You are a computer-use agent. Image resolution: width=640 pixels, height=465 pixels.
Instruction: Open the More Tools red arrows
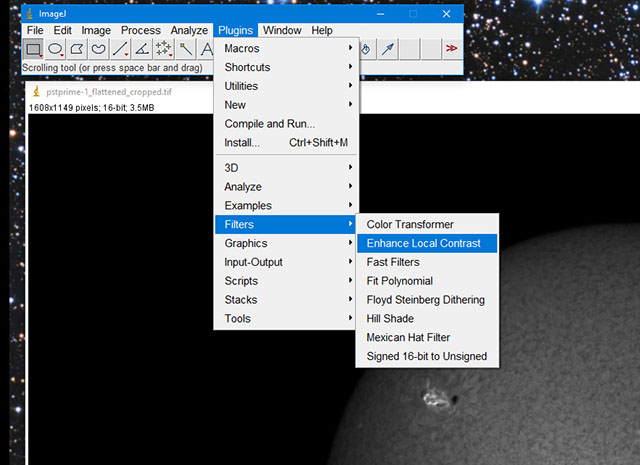coord(452,49)
